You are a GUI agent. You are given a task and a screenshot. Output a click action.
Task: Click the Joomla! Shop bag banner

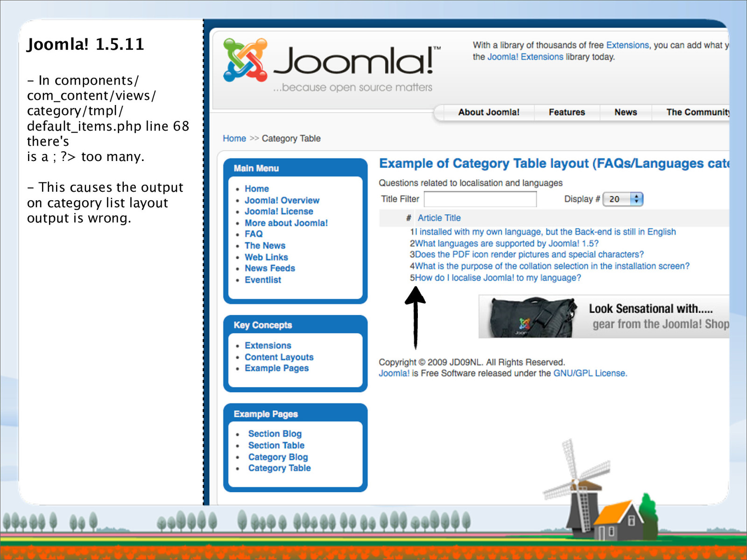604,316
